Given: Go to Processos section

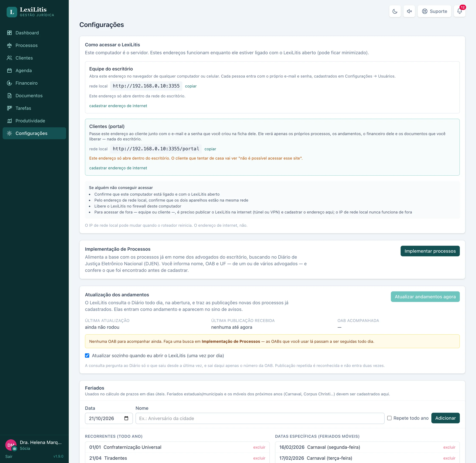Looking at the screenshot, I should 34,45.
